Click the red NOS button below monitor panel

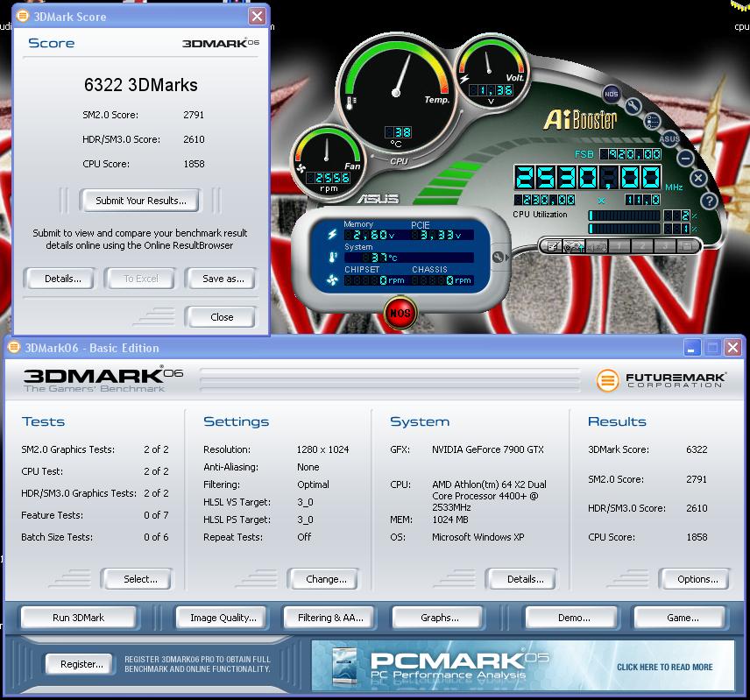(400, 313)
